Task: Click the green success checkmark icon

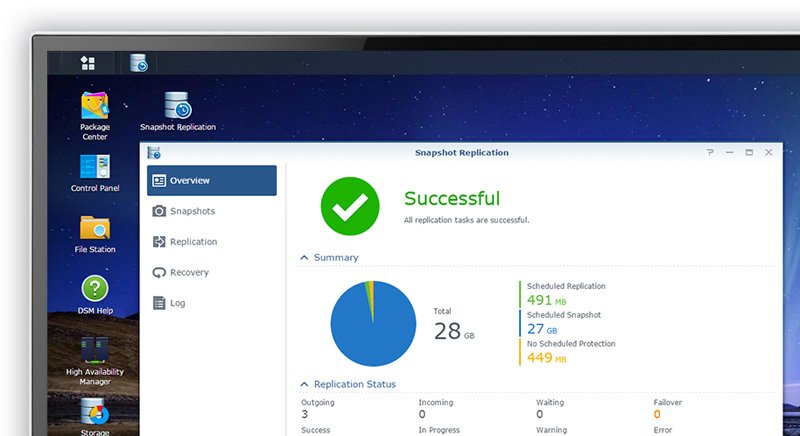Action: pos(350,206)
